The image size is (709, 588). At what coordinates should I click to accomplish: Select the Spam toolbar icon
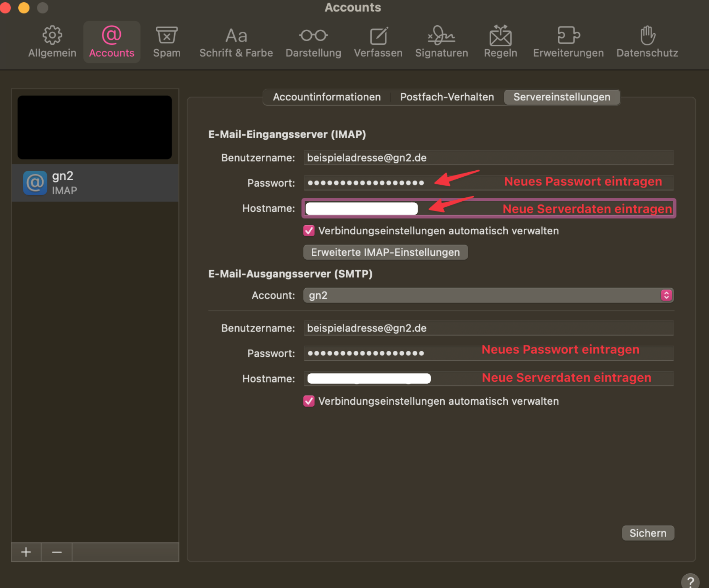pyautogui.click(x=167, y=42)
